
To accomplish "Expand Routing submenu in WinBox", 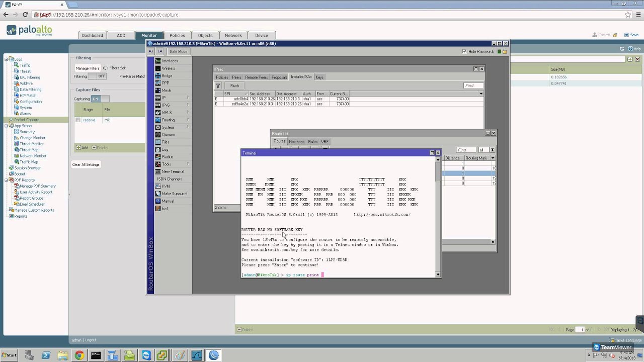I will click(173, 120).
